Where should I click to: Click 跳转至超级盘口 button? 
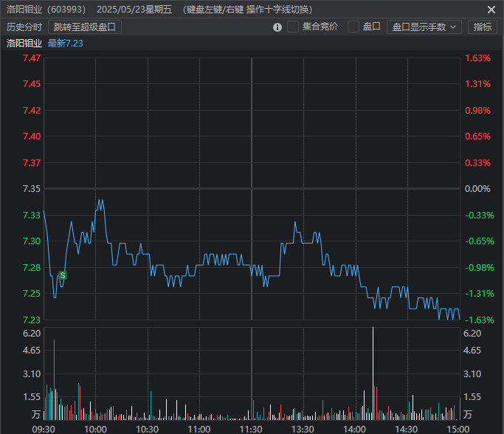click(85, 27)
